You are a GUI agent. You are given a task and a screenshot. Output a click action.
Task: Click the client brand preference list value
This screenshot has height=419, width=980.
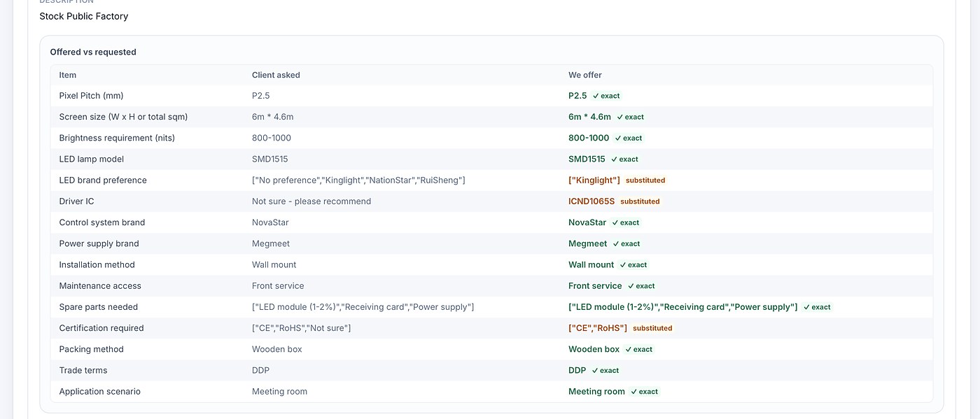click(358, 180)
